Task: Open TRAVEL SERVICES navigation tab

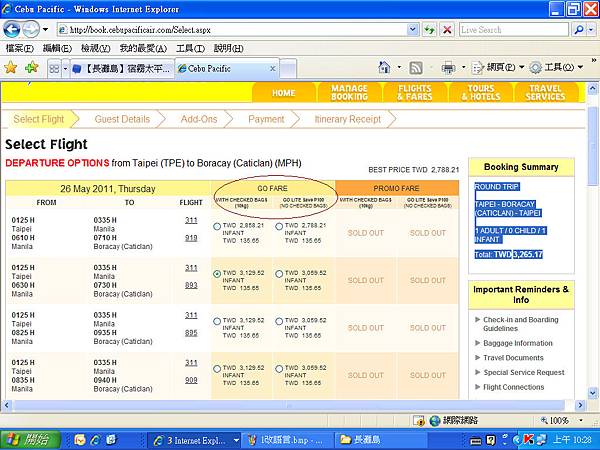Action: click(545, 93)
